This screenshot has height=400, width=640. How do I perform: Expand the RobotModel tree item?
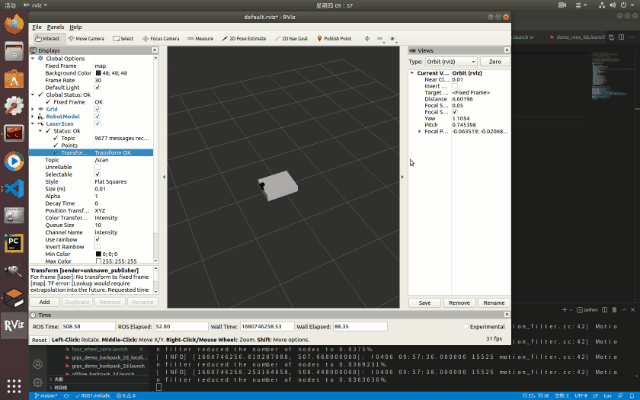[x=35, y=116]
